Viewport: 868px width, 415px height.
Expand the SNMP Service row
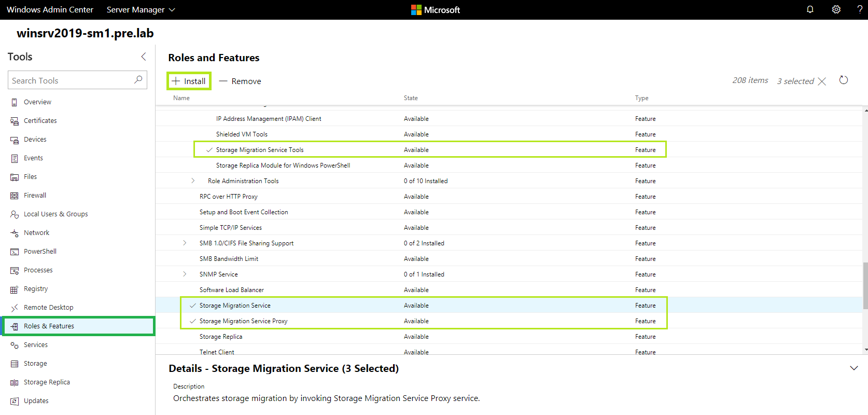pos(185,274)
